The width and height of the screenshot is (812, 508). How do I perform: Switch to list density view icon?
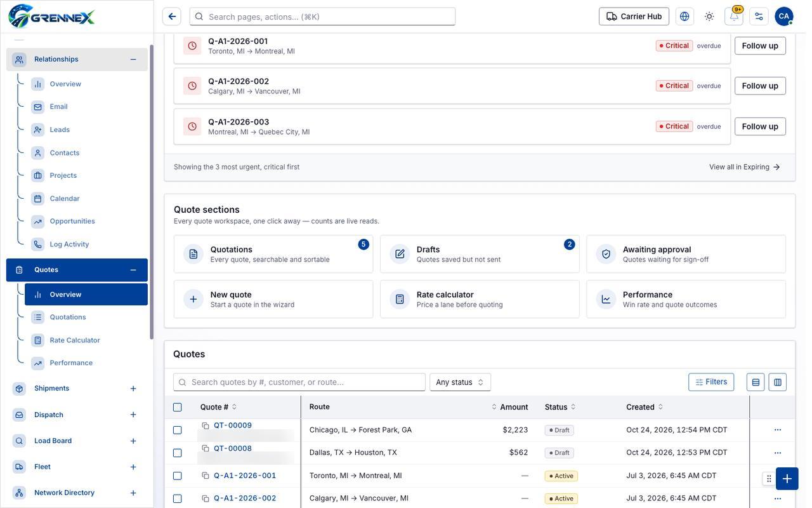point(756,382)
